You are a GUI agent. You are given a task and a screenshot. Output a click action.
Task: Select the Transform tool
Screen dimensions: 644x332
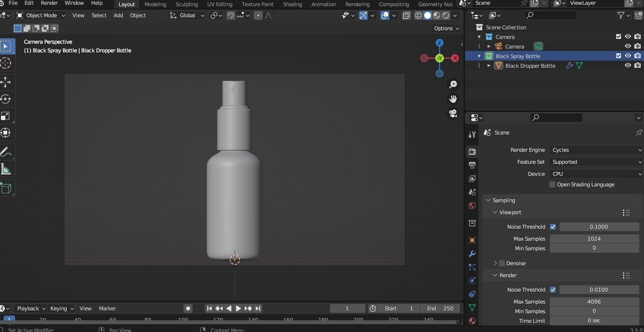coord(6,133)
